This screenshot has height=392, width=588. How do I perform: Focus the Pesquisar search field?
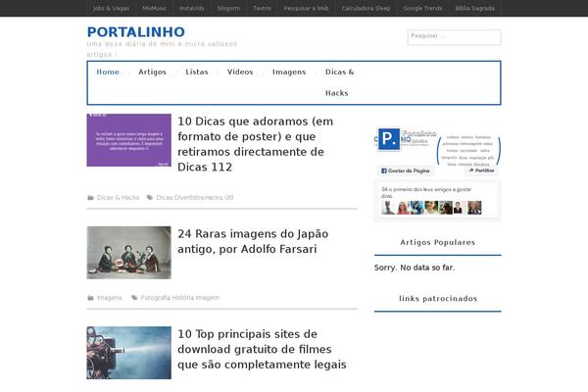[x=454, y=37]
